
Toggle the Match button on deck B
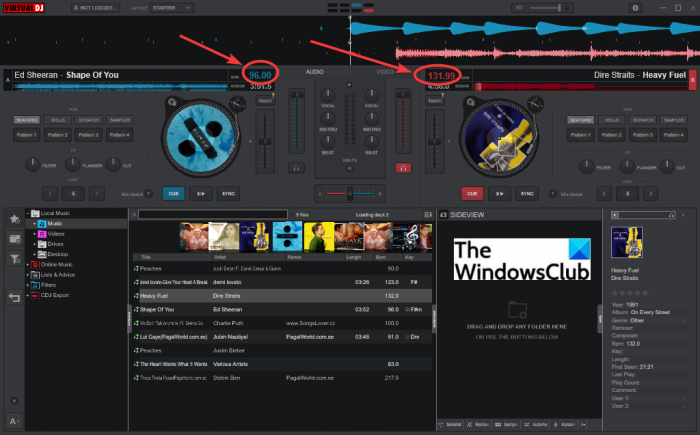[435, 101]
